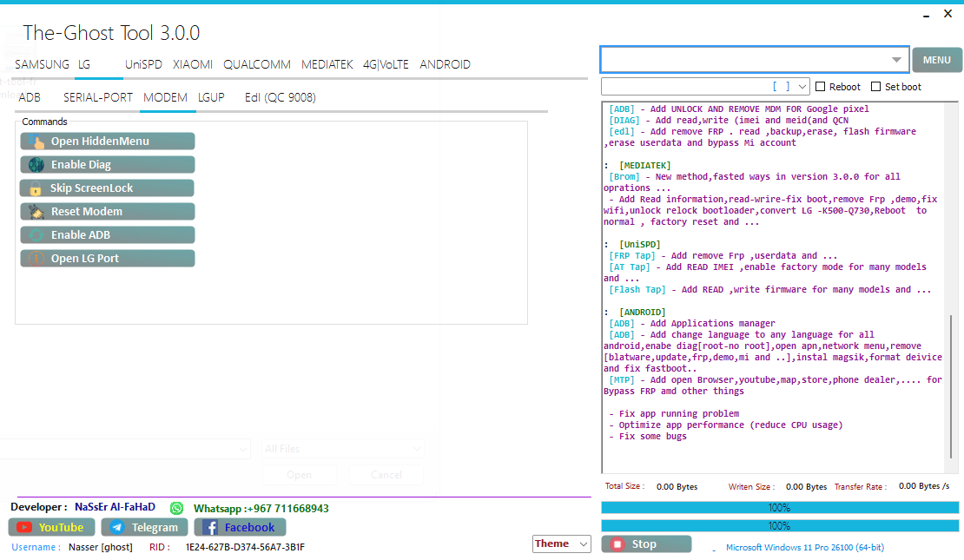
Task: Click the Enable ADB icon
Action: pyautogui.click(x=36, y=235)
